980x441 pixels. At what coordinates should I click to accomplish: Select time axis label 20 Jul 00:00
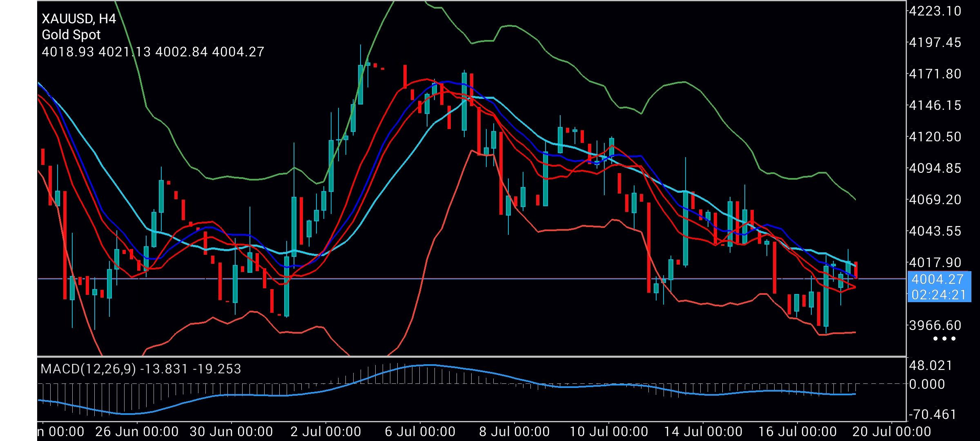892,432
